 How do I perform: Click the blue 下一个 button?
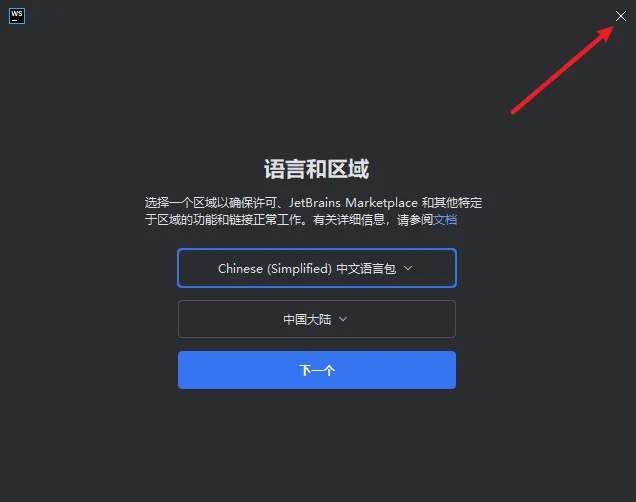[317, 370]
